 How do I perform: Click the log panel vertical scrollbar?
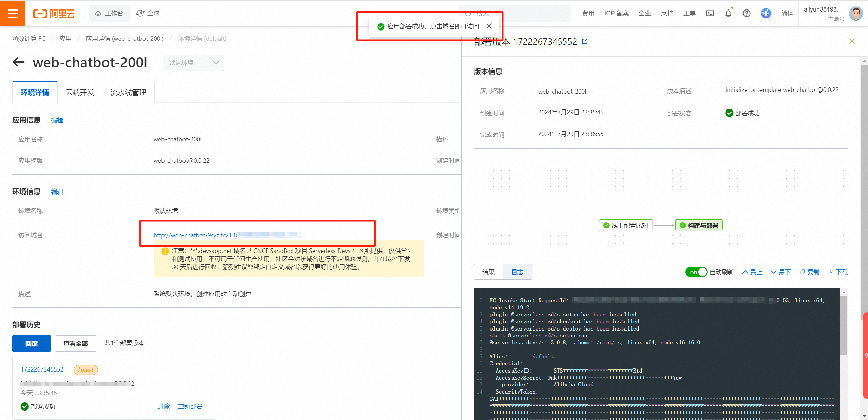pos(843,325)
